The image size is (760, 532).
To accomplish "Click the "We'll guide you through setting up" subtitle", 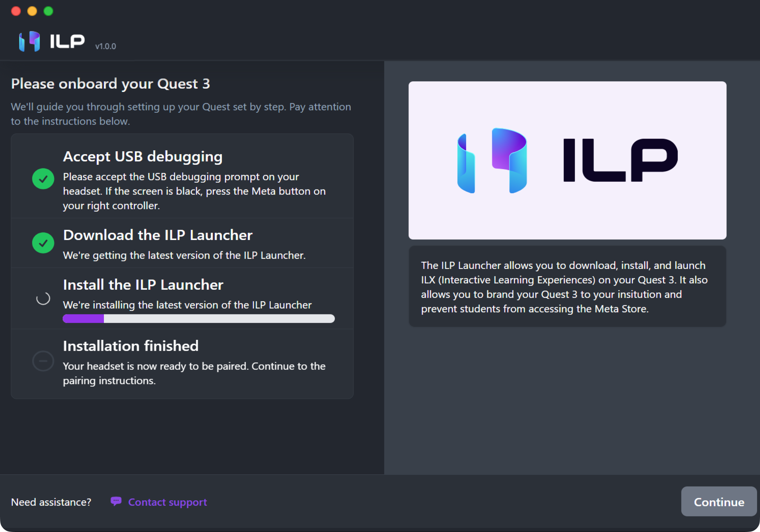I will pyautogui.click(x=181, y=114).
